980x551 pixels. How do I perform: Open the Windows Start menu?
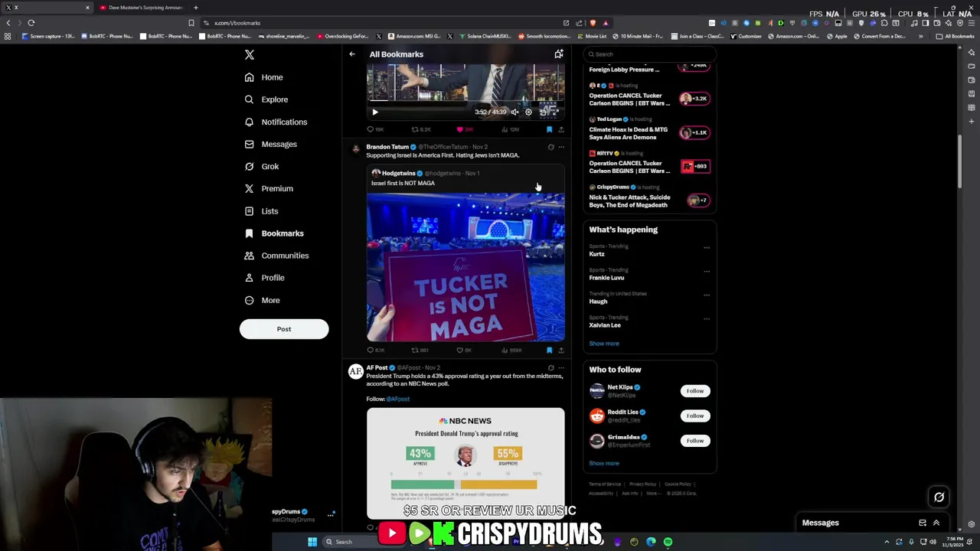[x=312, y=542]
